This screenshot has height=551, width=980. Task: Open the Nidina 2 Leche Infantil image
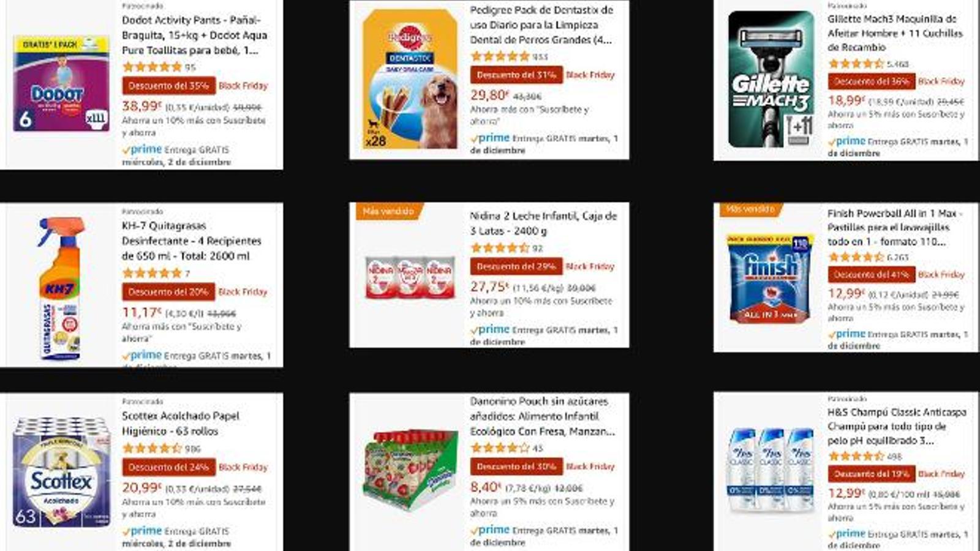pyautogui.click(x=410, y=277)
